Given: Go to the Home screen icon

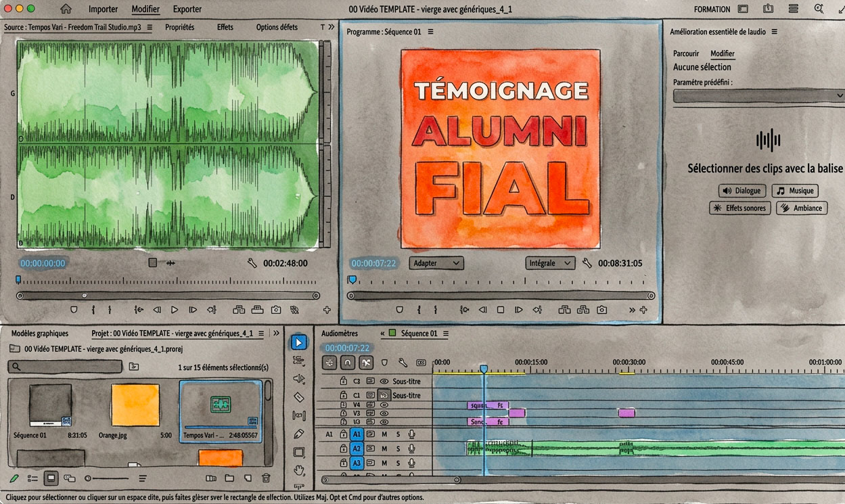Looking at the screenshot, I should (x=66, y=9).
